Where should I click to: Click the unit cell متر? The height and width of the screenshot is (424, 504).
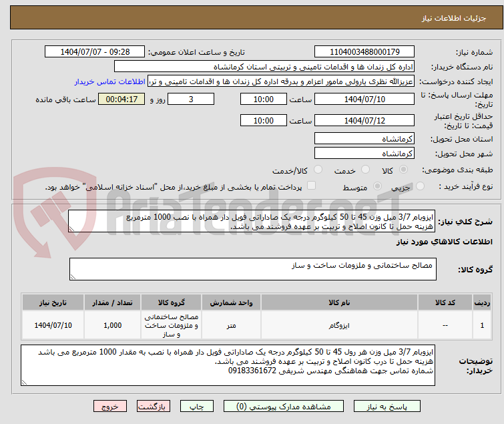[x=232, y=325]
